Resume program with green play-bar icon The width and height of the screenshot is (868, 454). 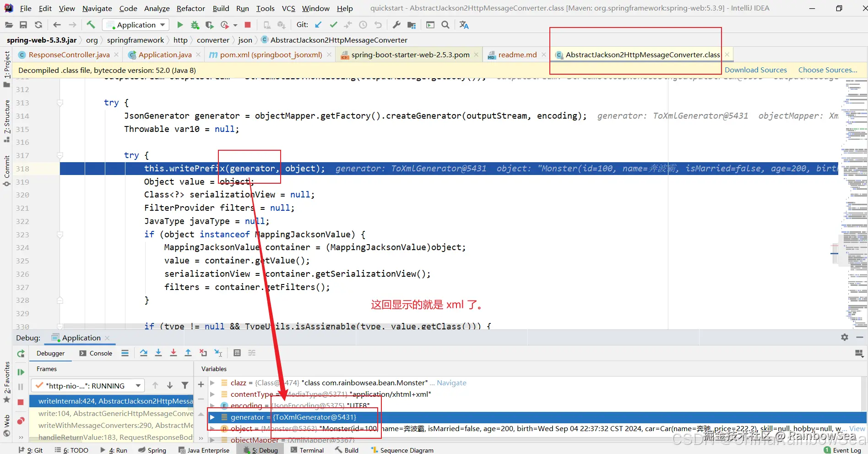(21, 372)
